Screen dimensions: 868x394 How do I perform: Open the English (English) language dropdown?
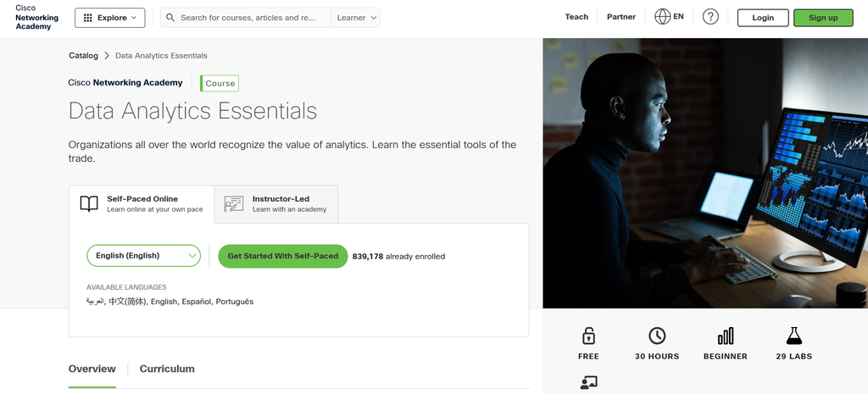coord(143,256)
